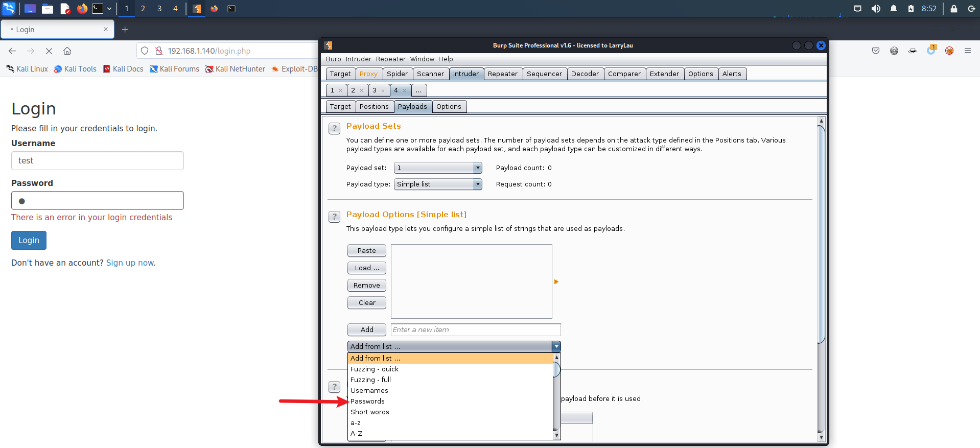Click the Firefox home icon
This screenshot has height=448, width=980.
tap(67, 51)
